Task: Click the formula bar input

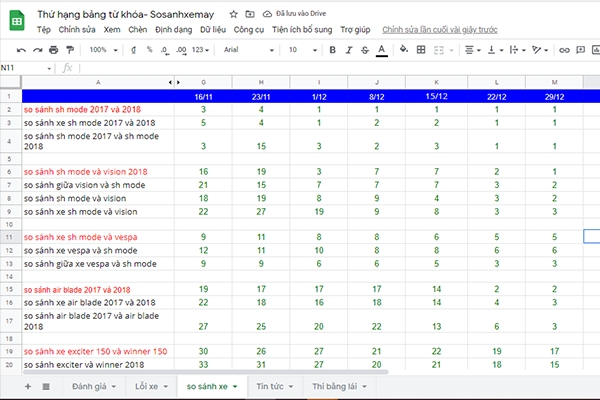Action: coord(339,69)
